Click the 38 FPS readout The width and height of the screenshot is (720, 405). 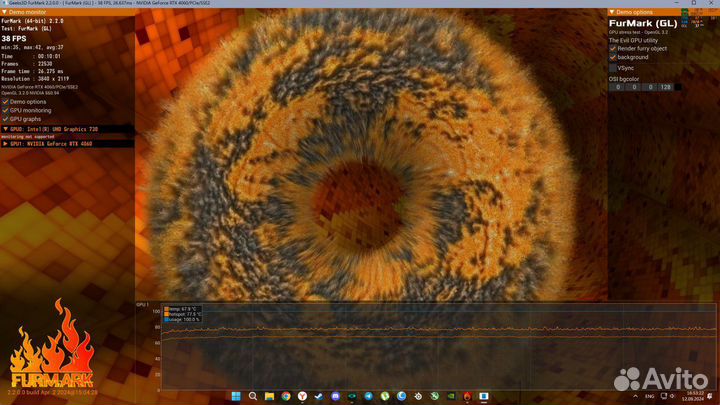pos(14,39)
